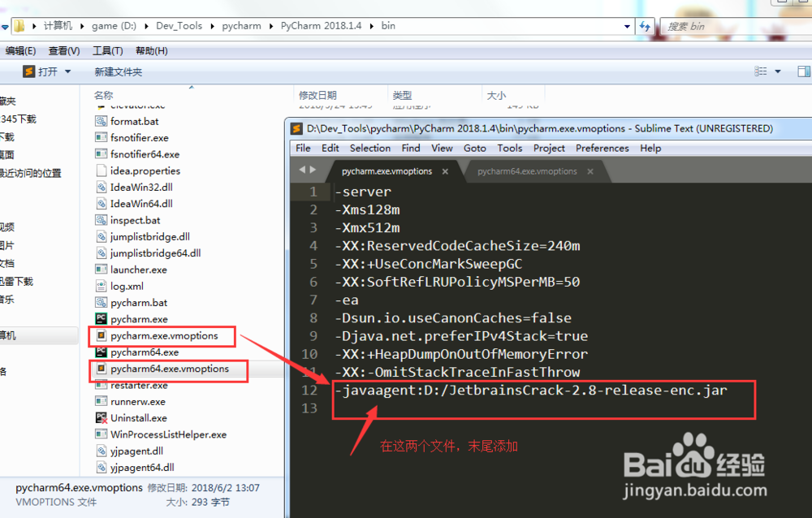The image size is (812, 518).
Task: Open the Preferences menu in Sublime Text
Action: pos(602,148)
